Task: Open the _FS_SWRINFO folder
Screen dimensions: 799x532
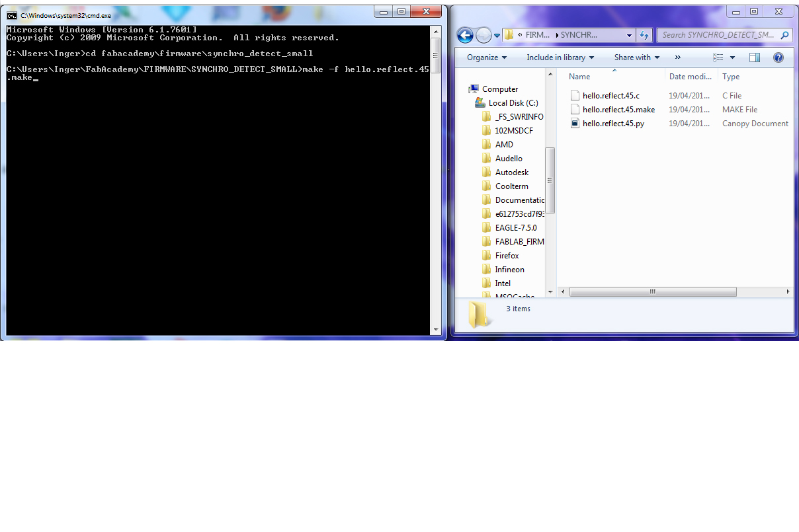Action: (x=519, y=117)
